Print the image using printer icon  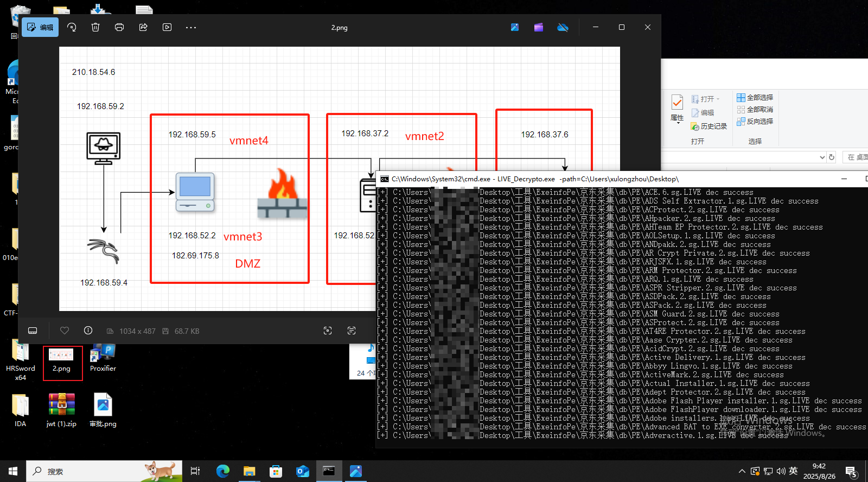119,27
